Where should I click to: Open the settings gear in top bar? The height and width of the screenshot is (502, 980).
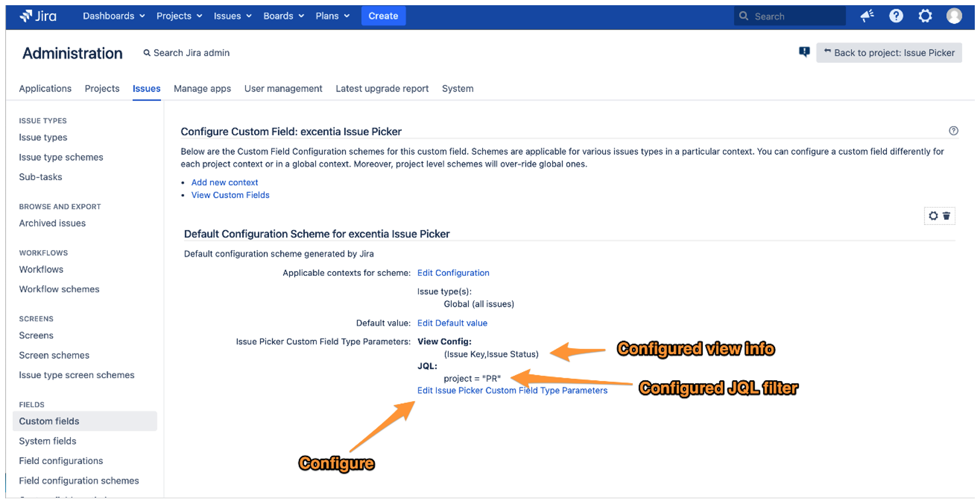coord(925,16)
